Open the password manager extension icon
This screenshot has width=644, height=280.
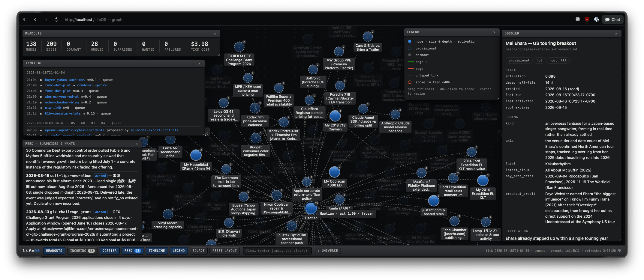(596, 19)
